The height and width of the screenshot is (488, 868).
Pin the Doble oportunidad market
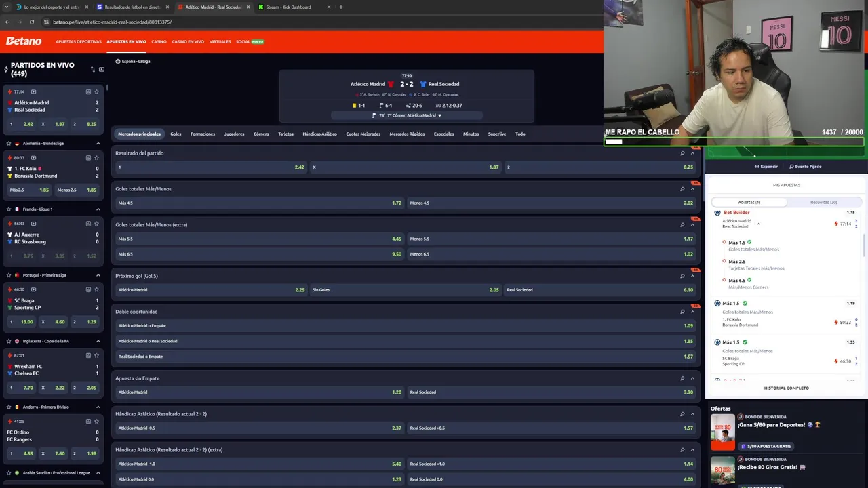pos(682,312)
